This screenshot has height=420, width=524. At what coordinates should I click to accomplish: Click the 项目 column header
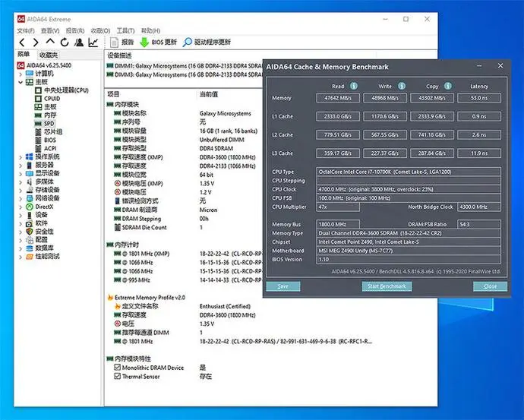coord(113,94)
